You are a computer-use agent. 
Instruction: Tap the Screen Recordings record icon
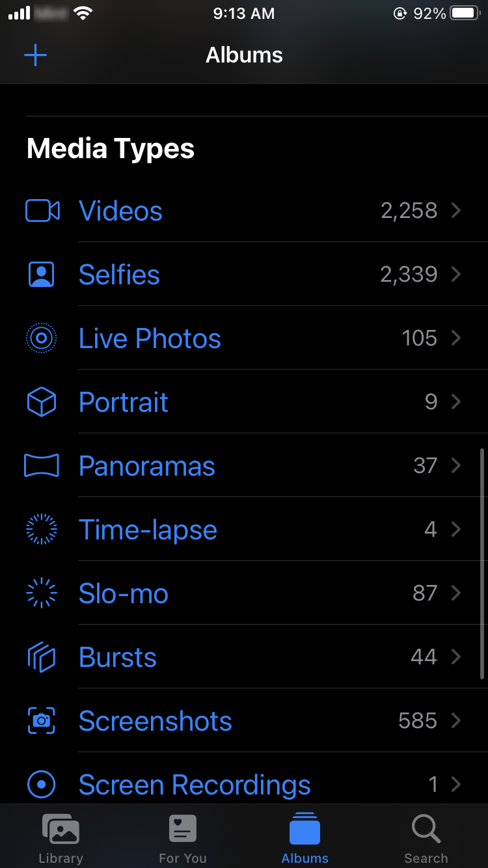[x=42, y=785]
